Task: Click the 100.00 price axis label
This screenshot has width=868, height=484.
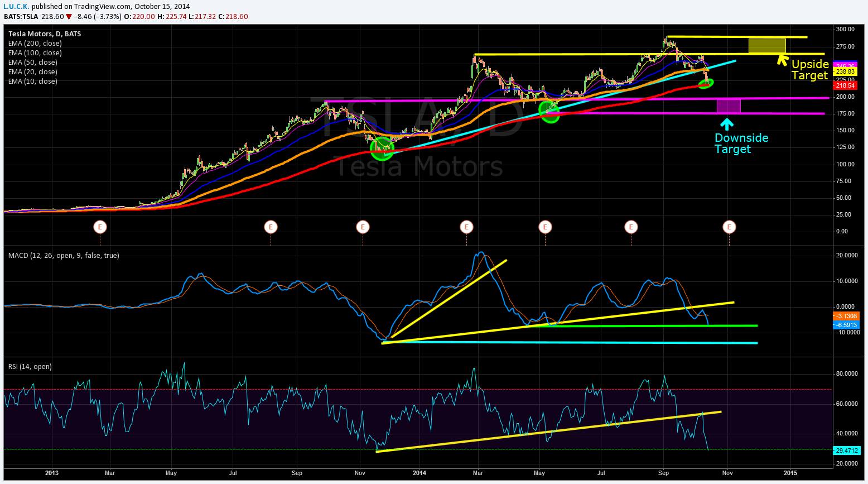Action: [845, 164]
